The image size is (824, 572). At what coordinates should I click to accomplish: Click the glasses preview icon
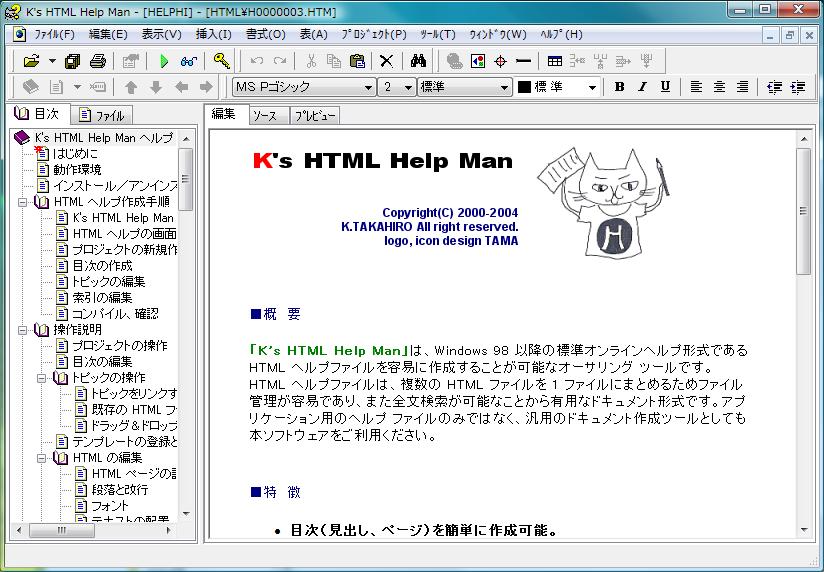[188, 61]
